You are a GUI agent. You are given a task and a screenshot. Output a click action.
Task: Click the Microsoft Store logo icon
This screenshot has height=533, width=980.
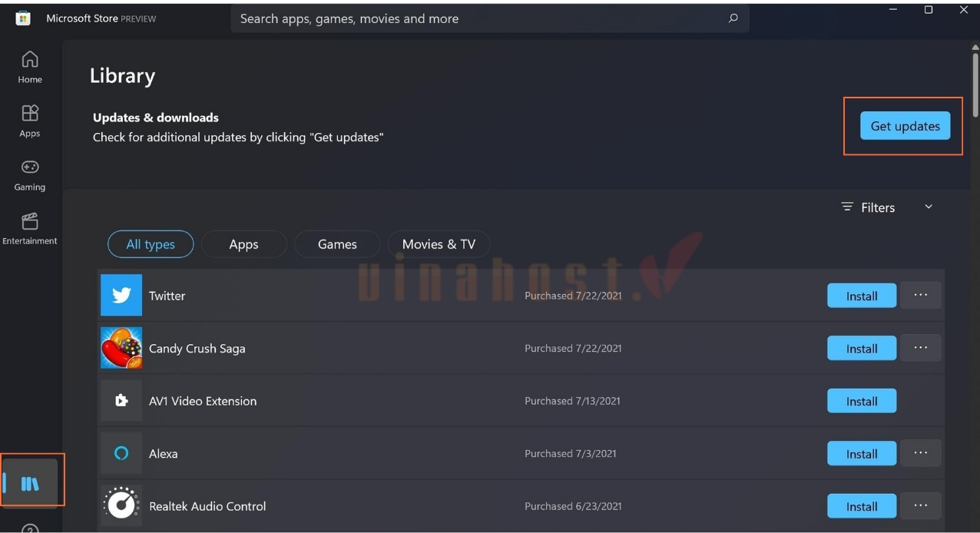[23, 18]
